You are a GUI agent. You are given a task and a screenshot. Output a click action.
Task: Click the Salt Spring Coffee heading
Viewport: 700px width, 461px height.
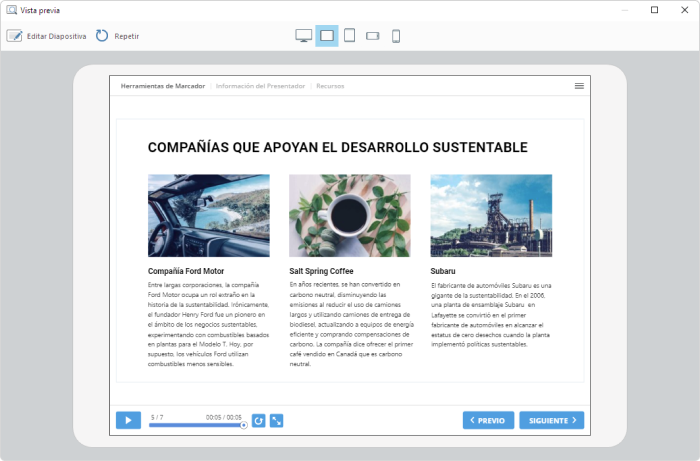pyautogui.click(x=321, y=271)
